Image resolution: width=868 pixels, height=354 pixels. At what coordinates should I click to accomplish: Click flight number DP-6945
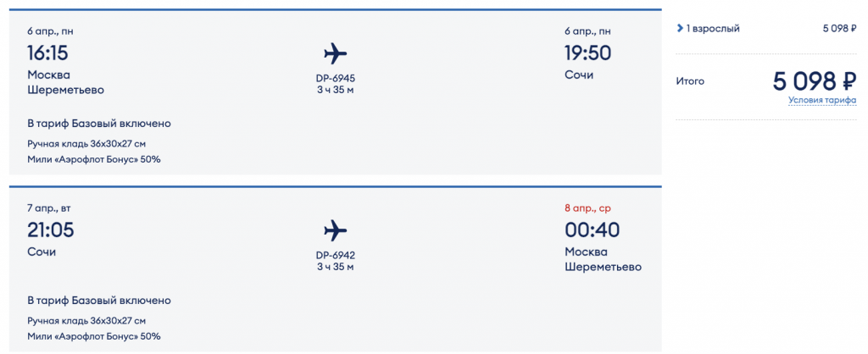pos(336,78)
